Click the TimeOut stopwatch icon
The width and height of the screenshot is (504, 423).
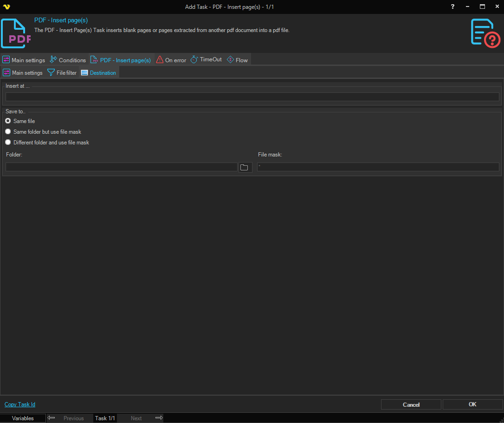pyautogui.click(x=194, y=60)
